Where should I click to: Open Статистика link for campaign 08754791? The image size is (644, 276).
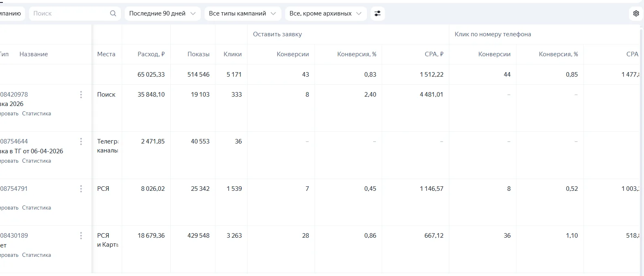tap(37, 208)
